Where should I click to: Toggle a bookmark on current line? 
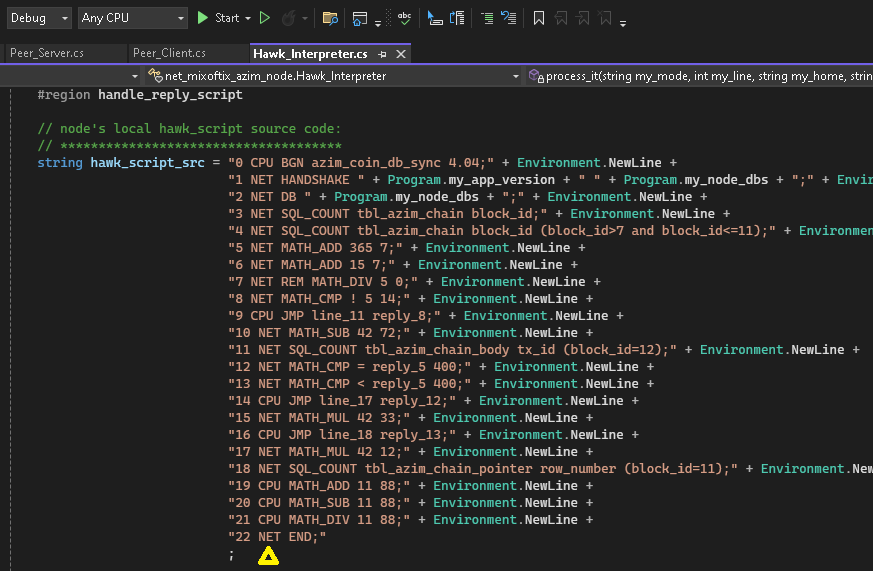pos(538,18)
